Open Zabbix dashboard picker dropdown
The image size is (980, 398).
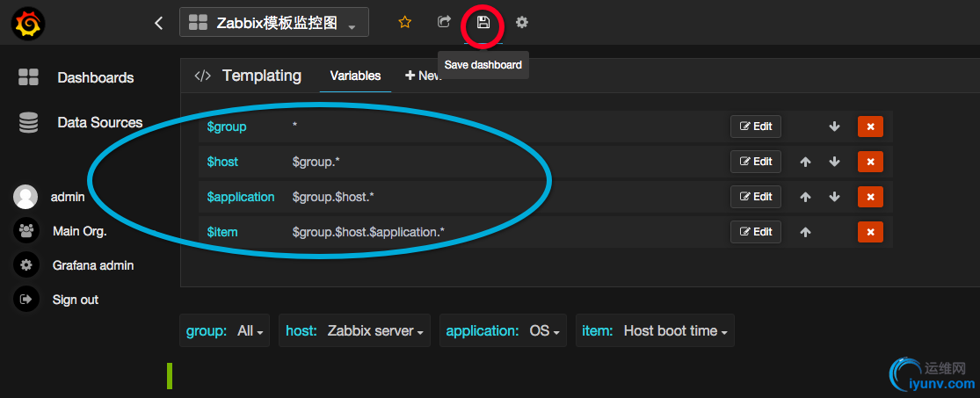[274, 24]
